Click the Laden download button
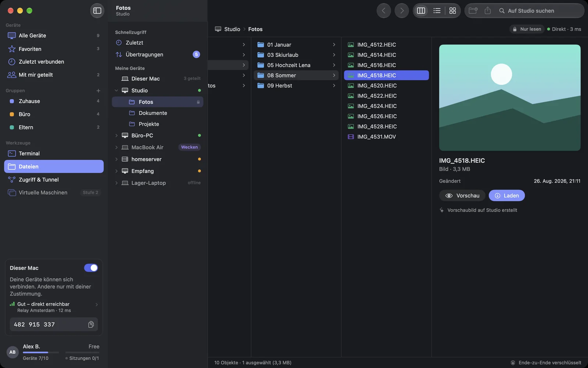 click(x=506, y=195)
